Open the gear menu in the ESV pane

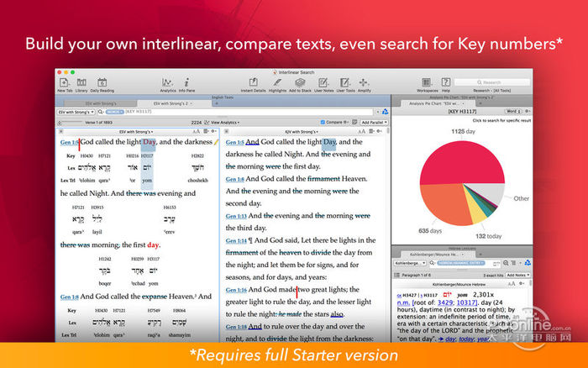tap(213, 132)
